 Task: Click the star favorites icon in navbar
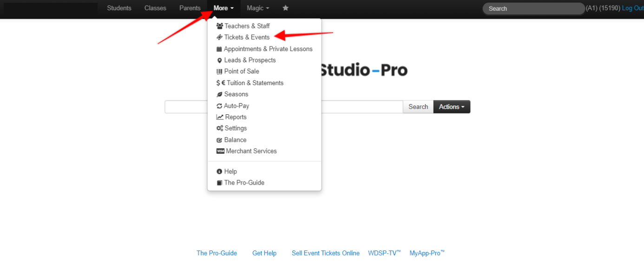pos(285,8)
